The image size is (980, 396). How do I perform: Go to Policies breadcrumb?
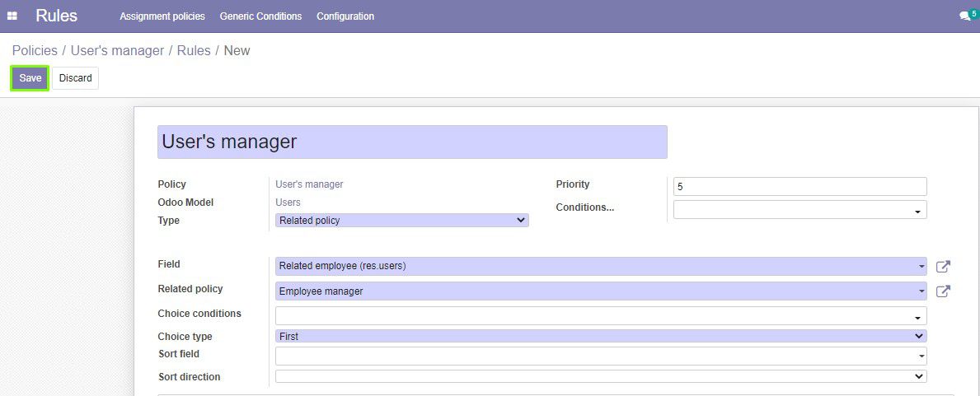click(35, 51)
